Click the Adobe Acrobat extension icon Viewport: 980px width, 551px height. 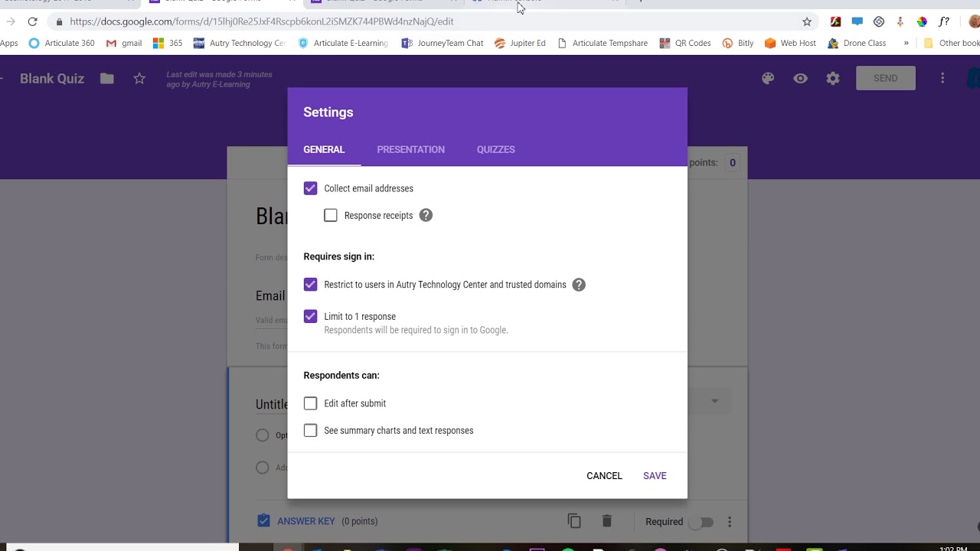coord(835,21)
